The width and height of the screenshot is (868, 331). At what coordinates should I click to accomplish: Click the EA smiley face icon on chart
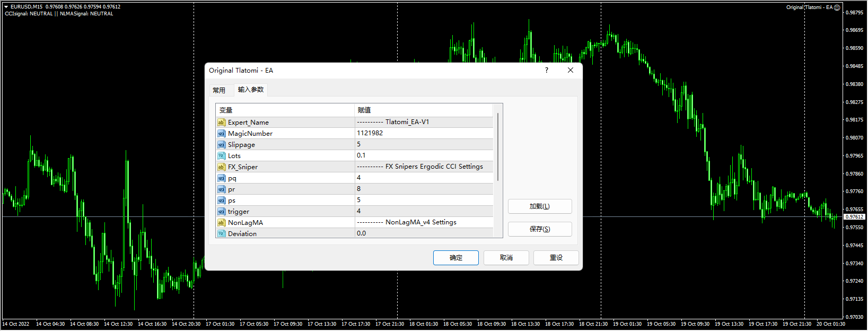pos(837,7)
